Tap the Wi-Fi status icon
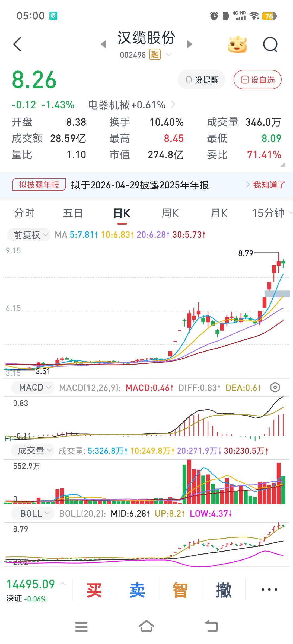 pos(254,16)
